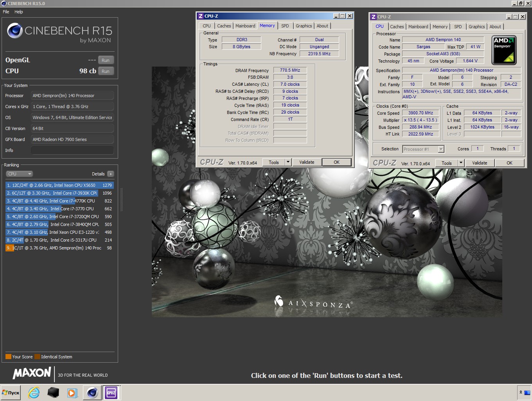This screenshot has height=401, width=532.
Task: Click Tools button in right CPU-Z window
Action: [x=447, y=163]
